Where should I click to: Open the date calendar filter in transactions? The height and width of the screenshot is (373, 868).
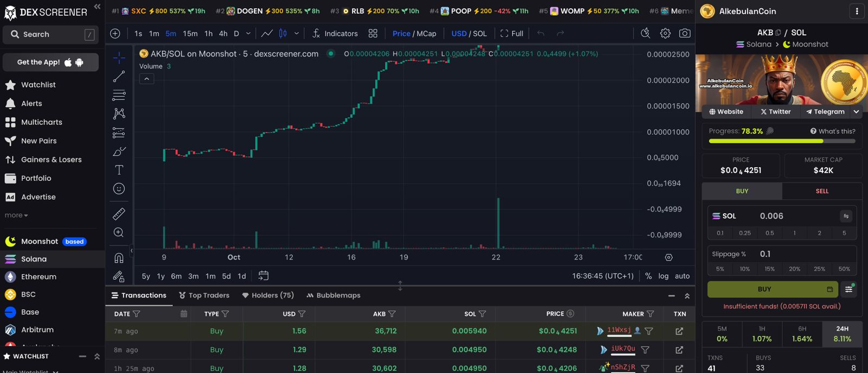click(184, 314)
